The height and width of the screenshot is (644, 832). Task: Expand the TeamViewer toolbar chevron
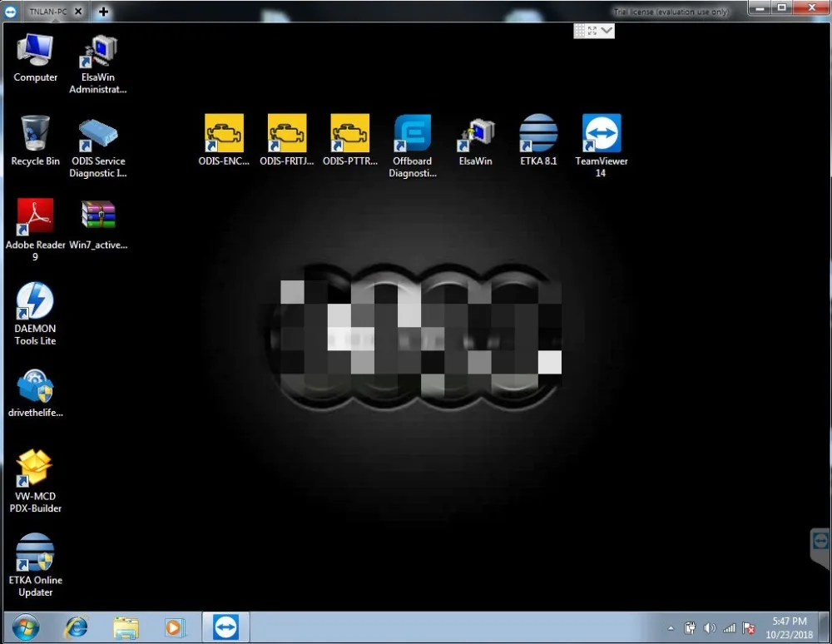[607, 31]
